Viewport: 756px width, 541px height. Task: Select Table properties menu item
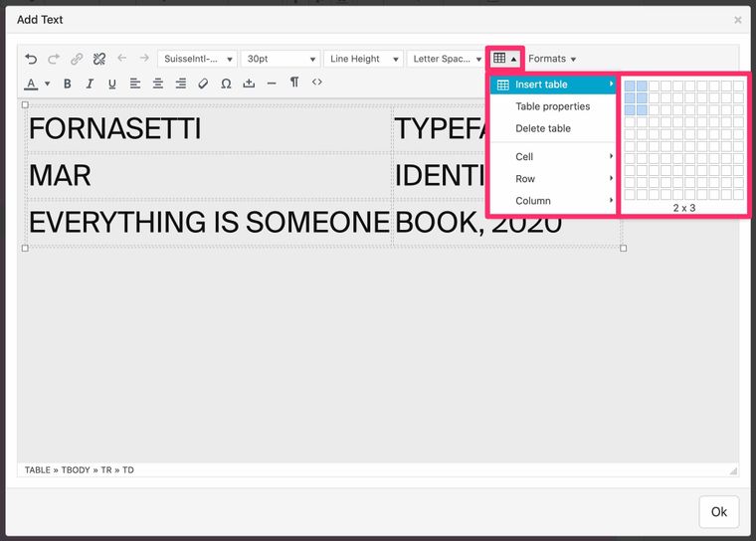point(552,106)
